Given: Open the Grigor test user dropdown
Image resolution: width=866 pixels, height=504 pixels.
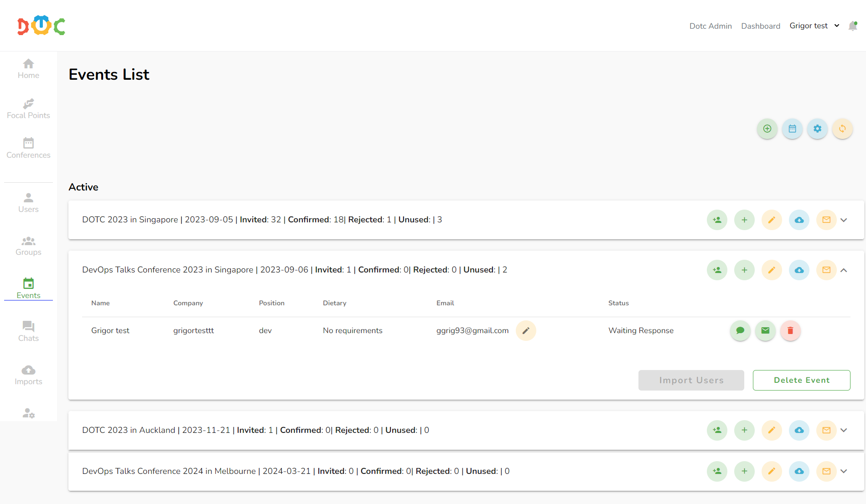Looking at the screenshot, I should [814, 26].
